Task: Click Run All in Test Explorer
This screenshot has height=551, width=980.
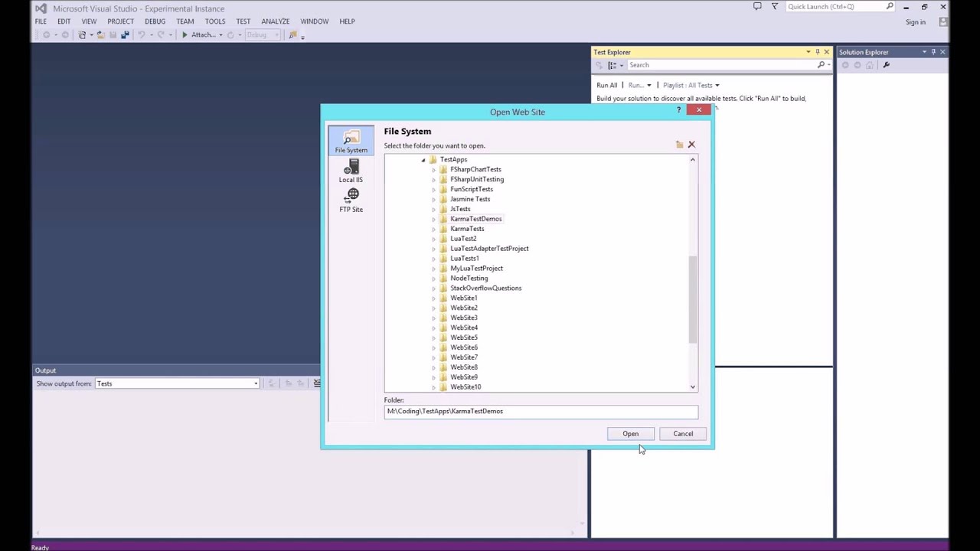Action: click(x=606, y=85)
